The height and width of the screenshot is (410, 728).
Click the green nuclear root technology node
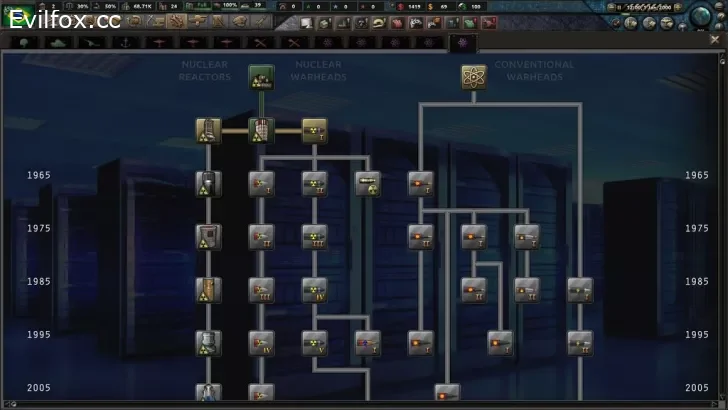(x=261, y=77)
